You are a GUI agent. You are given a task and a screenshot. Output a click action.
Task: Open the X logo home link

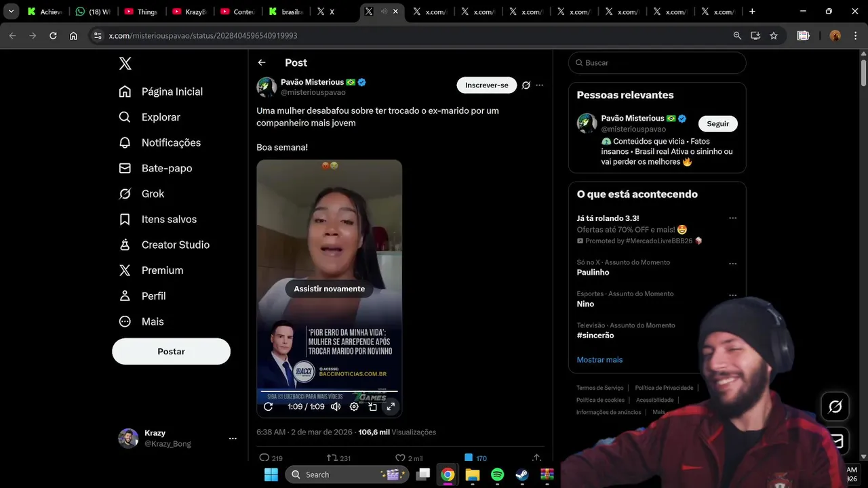pos(125,64)
